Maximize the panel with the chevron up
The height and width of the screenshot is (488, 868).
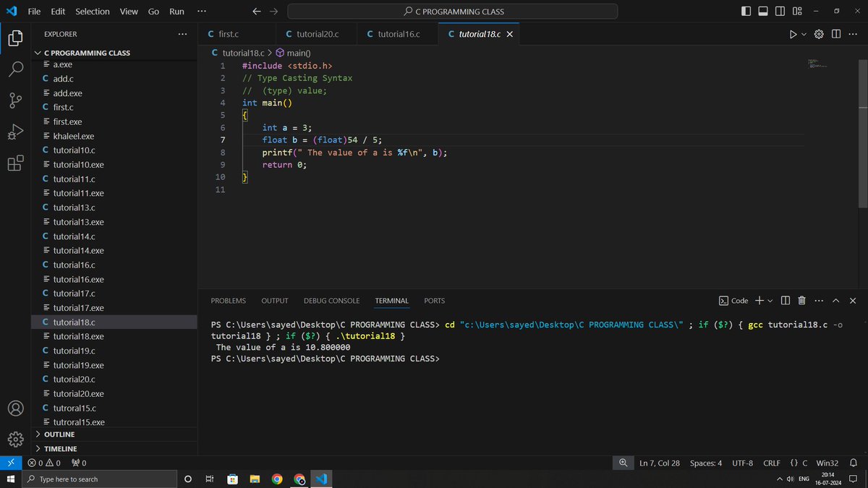point(835,301)
